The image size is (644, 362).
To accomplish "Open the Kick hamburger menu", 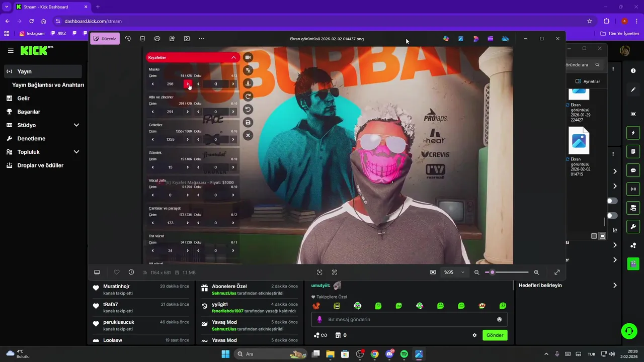I will [x=11, y=51].
